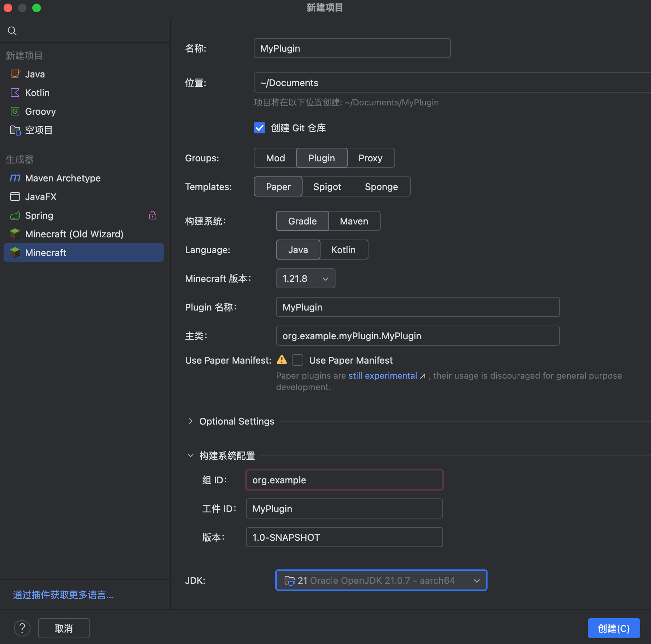Select the Maven Archetype icon
651x644 pixels.
[x=15, y=178]
